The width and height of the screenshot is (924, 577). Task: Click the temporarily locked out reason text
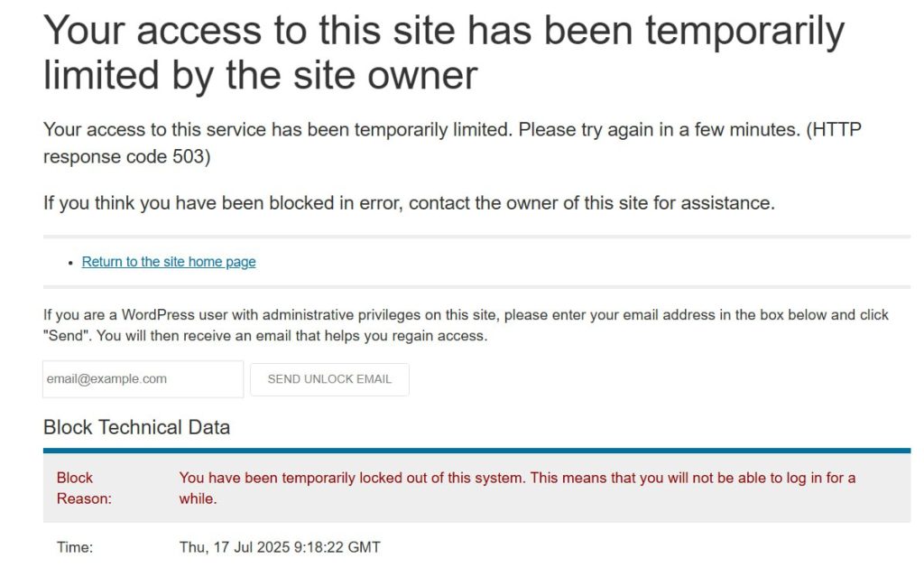[517, 488]
